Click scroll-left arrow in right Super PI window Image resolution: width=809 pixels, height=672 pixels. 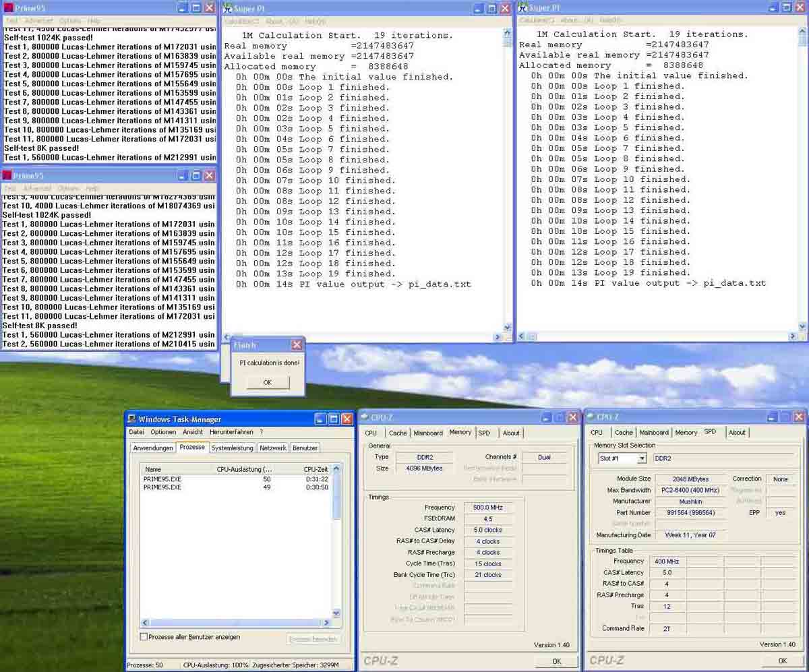coord(522,336)
